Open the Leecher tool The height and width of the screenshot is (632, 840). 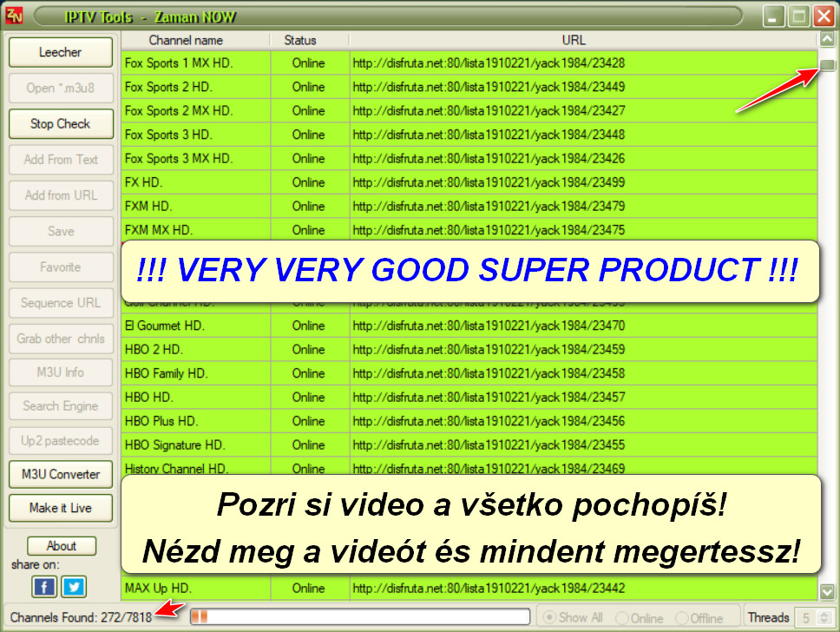tap(61, 52)
